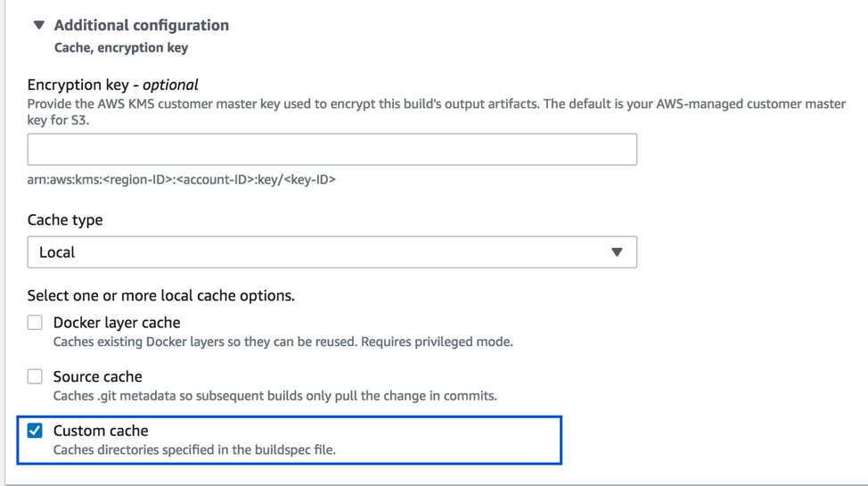Click the 'Select one or more local cache options' text
The image size is (868, 486).
(161, 296)
